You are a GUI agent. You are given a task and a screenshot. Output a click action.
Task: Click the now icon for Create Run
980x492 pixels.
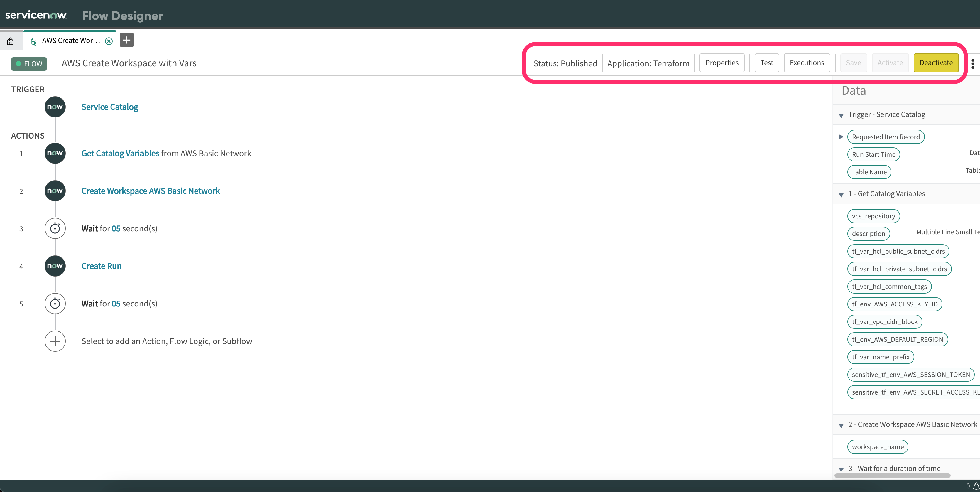pyautogui.click(x=55, y=266)
